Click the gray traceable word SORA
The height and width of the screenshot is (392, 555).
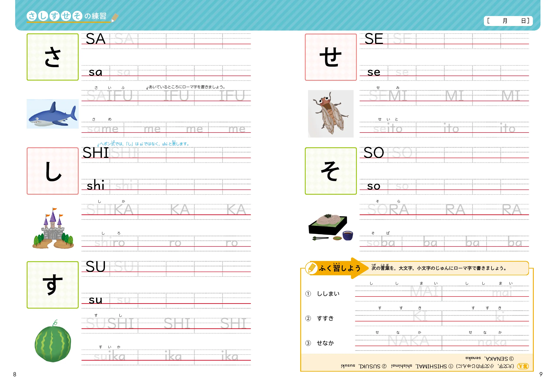[x=388, y=209]
